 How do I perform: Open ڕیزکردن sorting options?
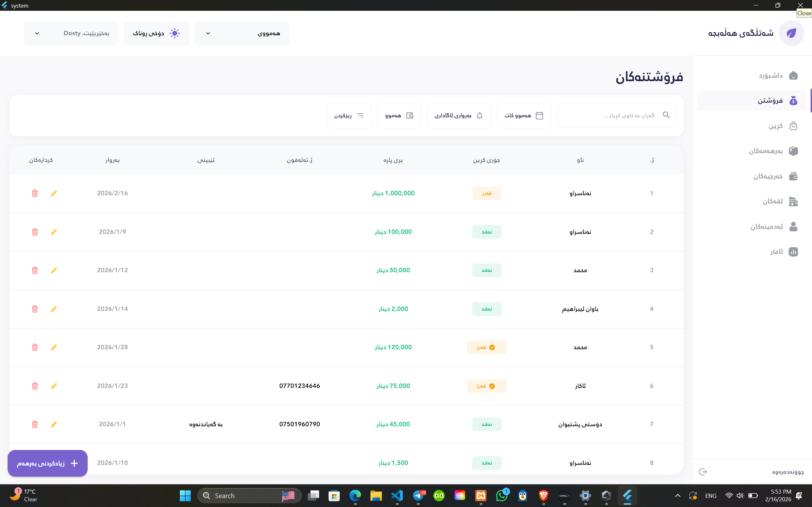349,115
